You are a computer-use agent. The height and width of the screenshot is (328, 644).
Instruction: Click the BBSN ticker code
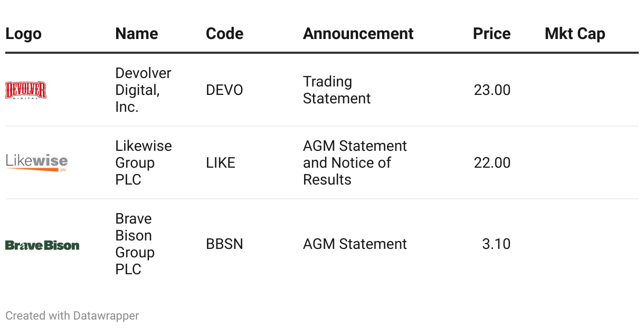pyautogui.click(x=224, y=244)
